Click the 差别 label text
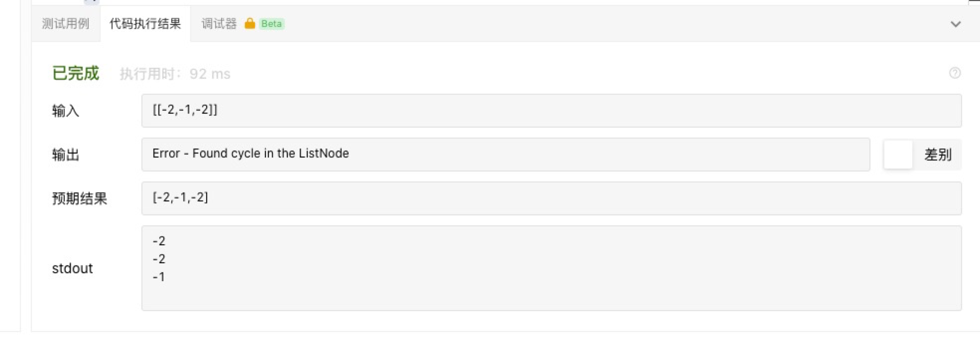The image size is (980, 340). click(x=938, y=155)
